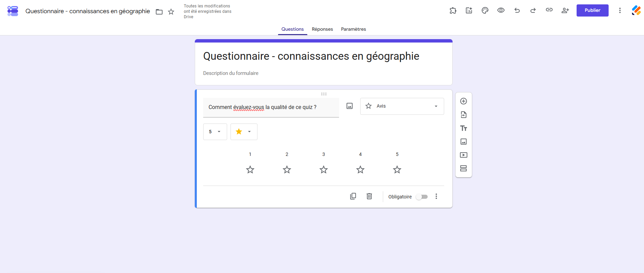Open the question's more options menu
Viewport: 644px width, 273px height.
[x=436, y=196]
